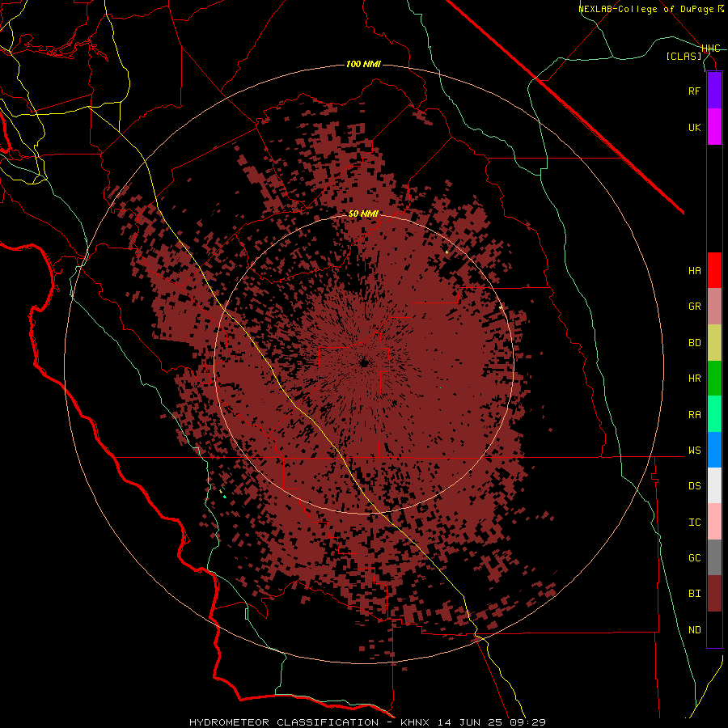Click the DS white legend swatch
The width and height of the screenshot is (728, 728).
714,485
